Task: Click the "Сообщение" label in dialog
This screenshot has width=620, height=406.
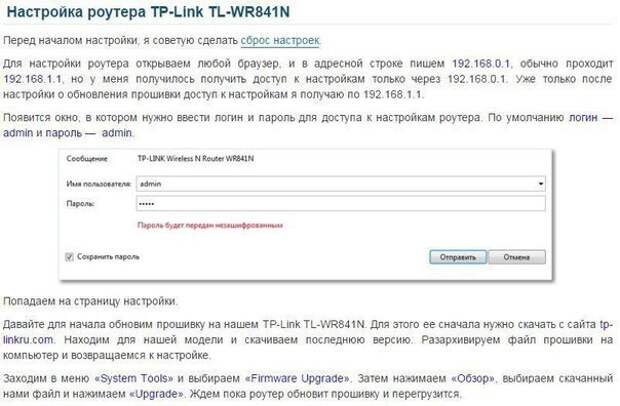Action: (87, 159)
